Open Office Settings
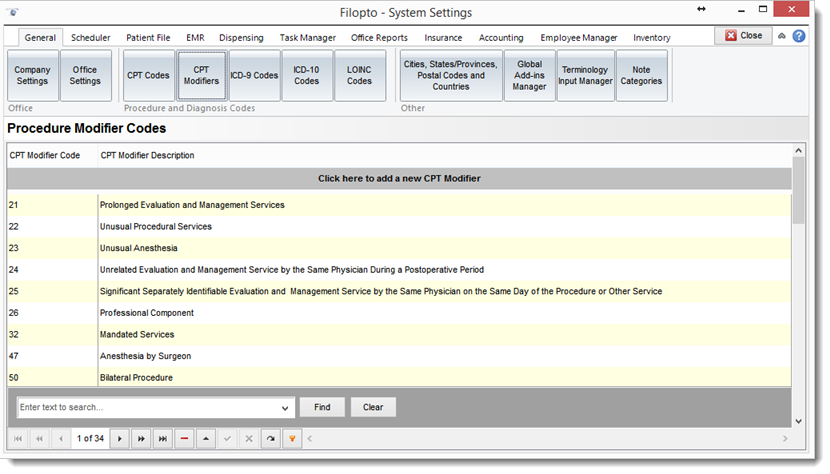 [x=85, y=75]
